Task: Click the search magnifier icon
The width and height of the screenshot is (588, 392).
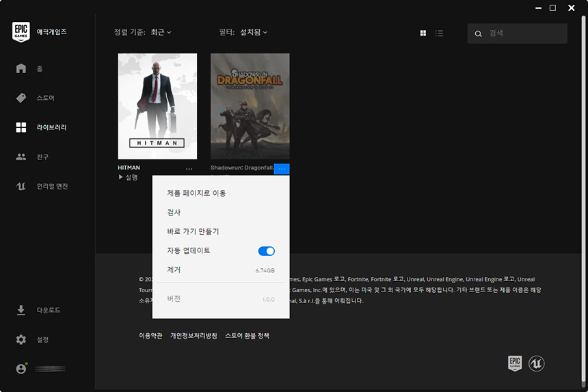Action: 478,34
